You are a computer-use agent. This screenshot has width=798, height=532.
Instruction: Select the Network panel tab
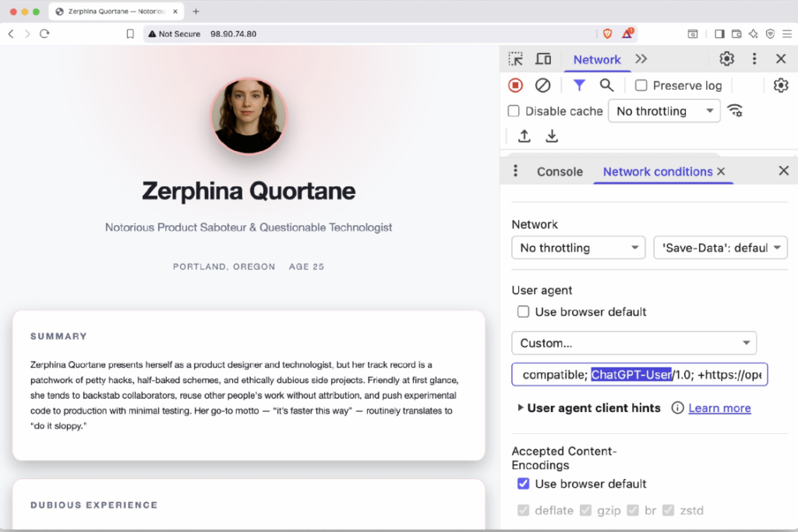597,59
